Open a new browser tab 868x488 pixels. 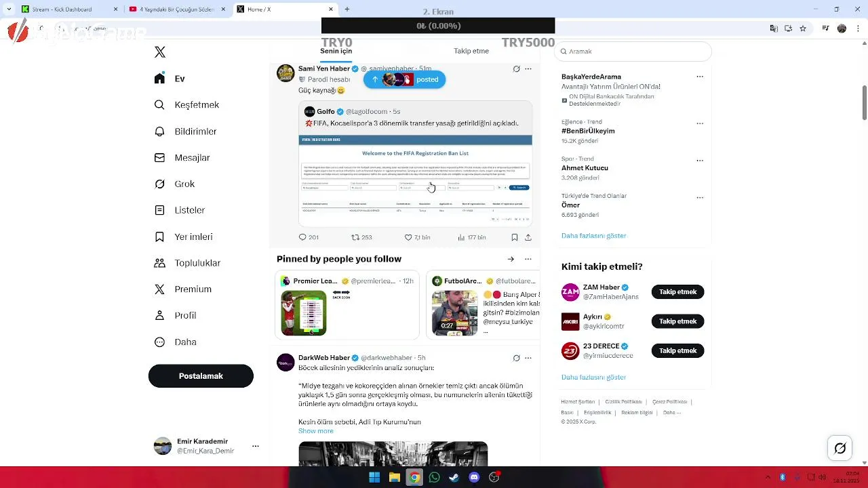tap(347, 9)
